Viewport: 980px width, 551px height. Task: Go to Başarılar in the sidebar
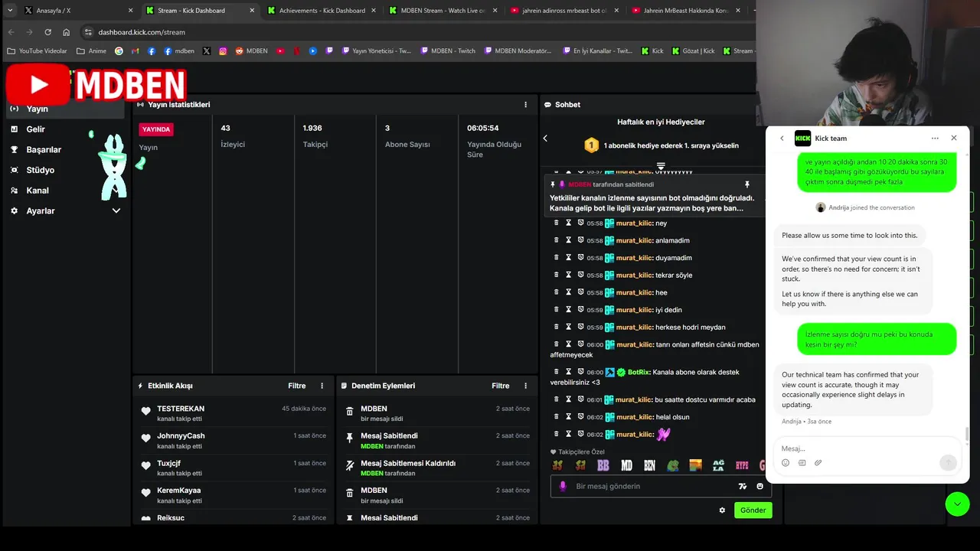pyautogui.click(x=44, y=150)
